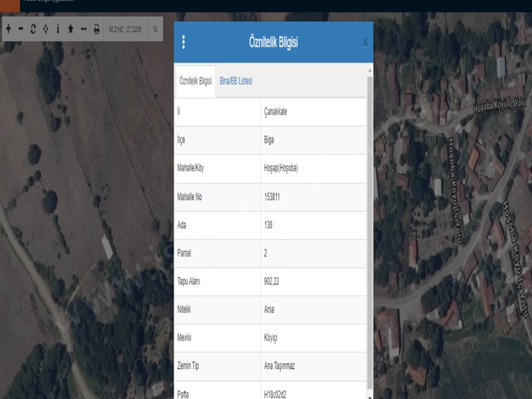Screen dimensions: 532x399
Task: Switch to the Bina/BB Listesi tab
Action: tap(236, 81)
